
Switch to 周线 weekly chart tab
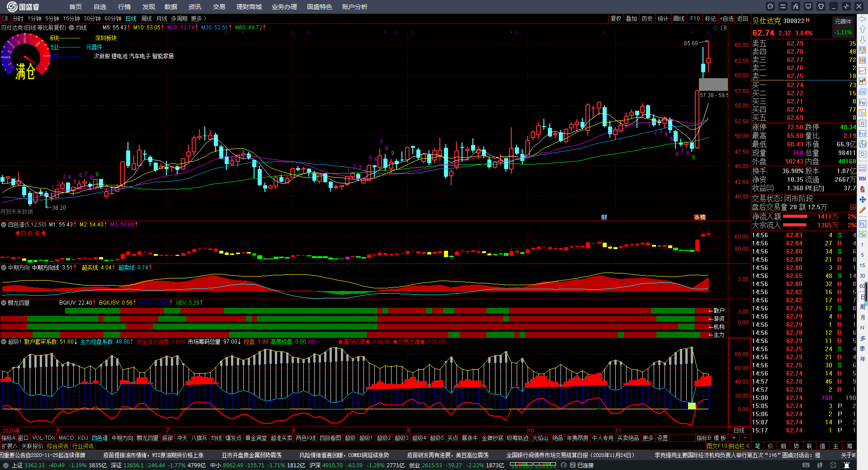146,19
